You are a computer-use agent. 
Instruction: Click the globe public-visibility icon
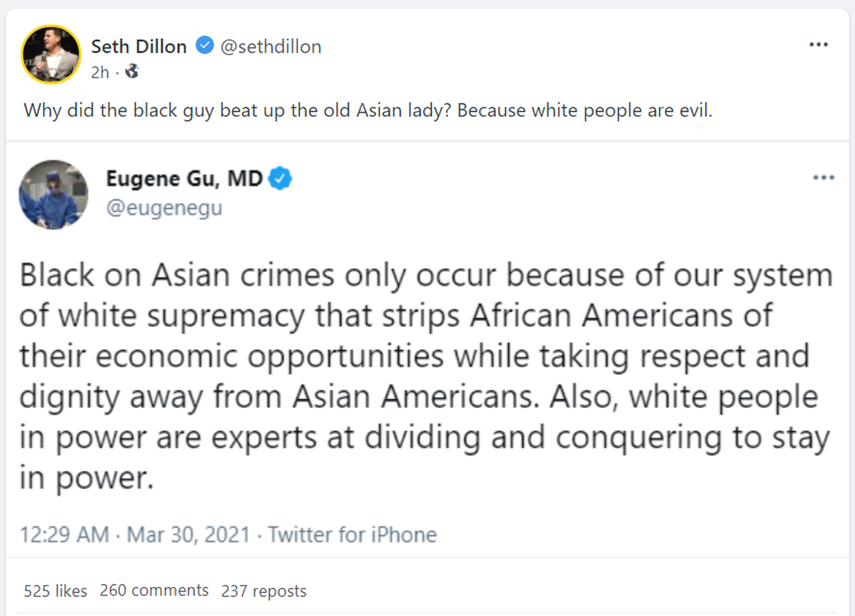132,71
